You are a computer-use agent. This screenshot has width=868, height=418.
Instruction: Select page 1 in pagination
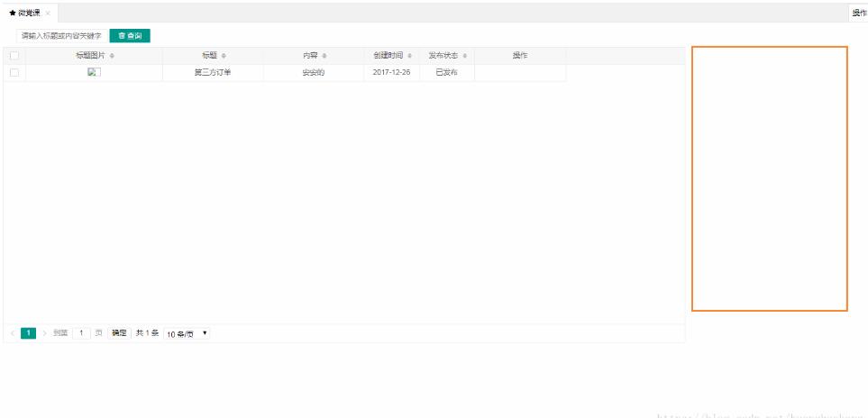[x=28, y=333]
